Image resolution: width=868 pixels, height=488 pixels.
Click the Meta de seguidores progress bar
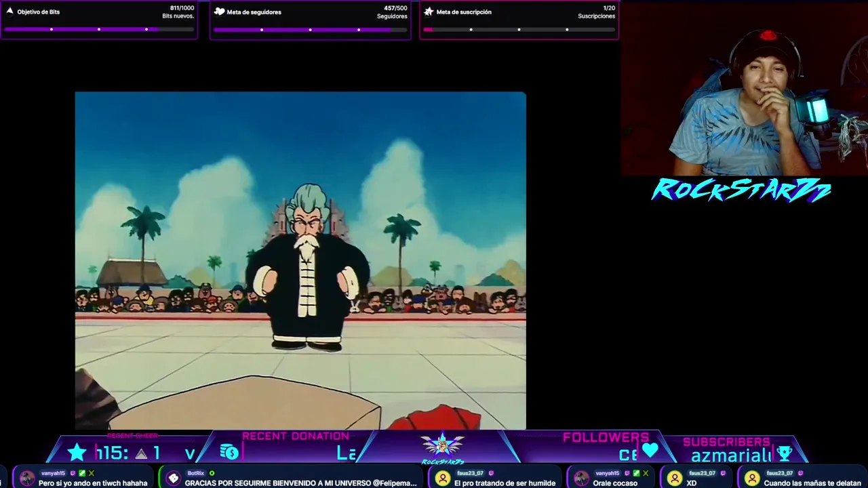(x=311, y=29)
